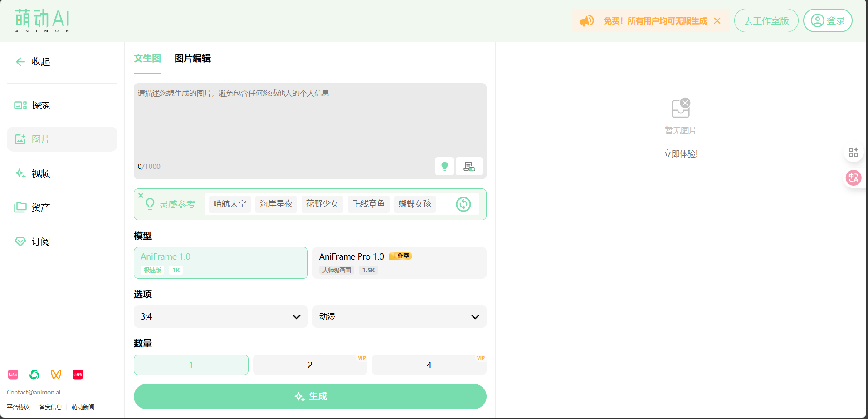868x419 pixels.
Task: Click the 0/1000 character counter
Action: click(149, 167)
